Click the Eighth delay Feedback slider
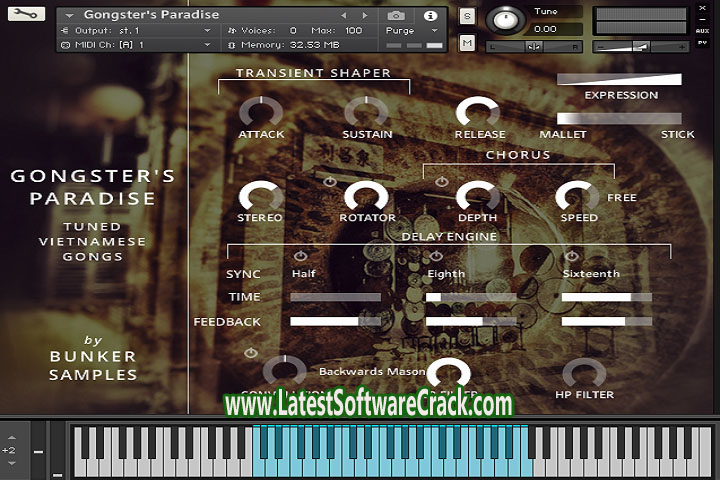Viewport: 720px width, 480px height. point(471,322)
